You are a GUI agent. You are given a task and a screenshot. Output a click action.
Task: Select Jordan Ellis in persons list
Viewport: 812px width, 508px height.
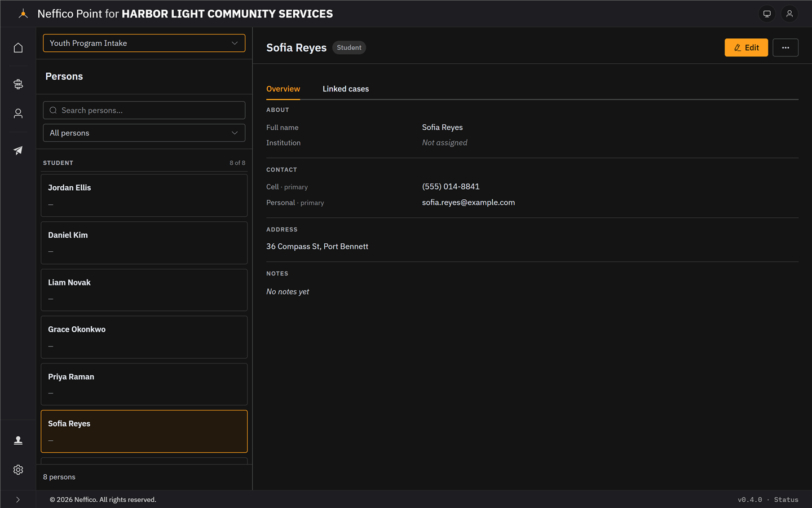point(144,195)
